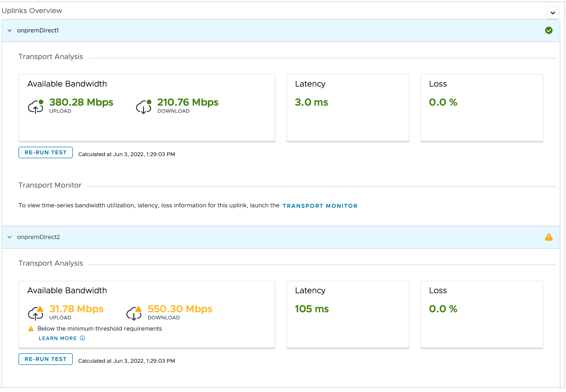Collapse the onpremDirect1 uplink section

tap(10, 31)
